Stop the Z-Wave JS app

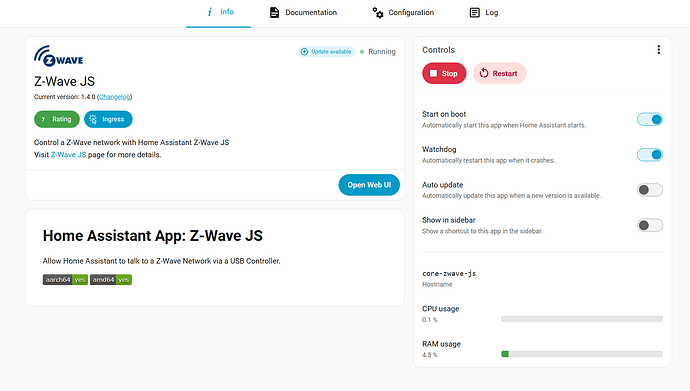(444, 73)
